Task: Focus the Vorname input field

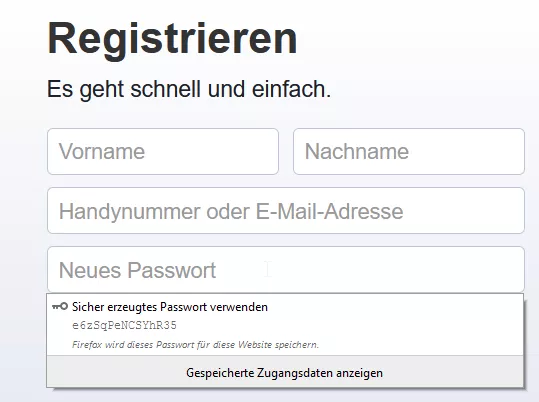Action: click(x=163, y=151)
